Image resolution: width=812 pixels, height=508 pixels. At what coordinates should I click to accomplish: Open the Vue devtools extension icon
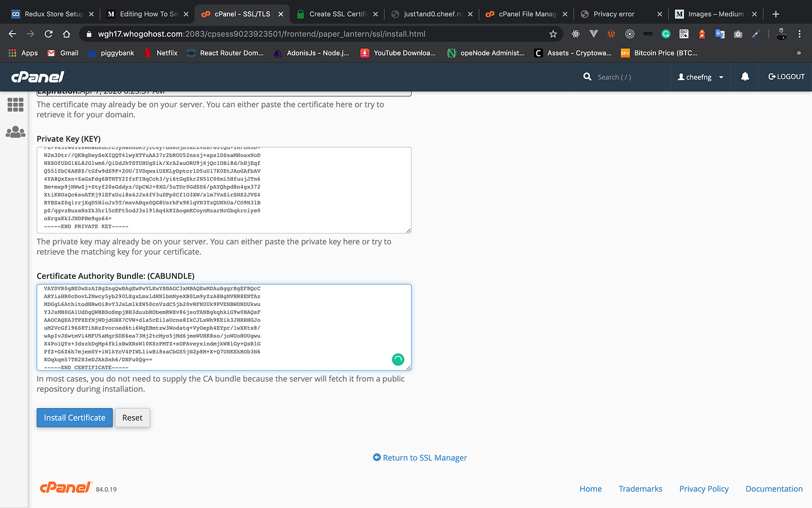pyautogui.click(x=593, y=34)
